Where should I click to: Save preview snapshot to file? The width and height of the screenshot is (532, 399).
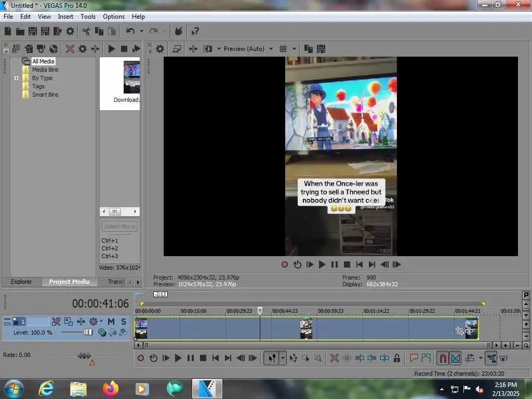[x=321, y=49]
